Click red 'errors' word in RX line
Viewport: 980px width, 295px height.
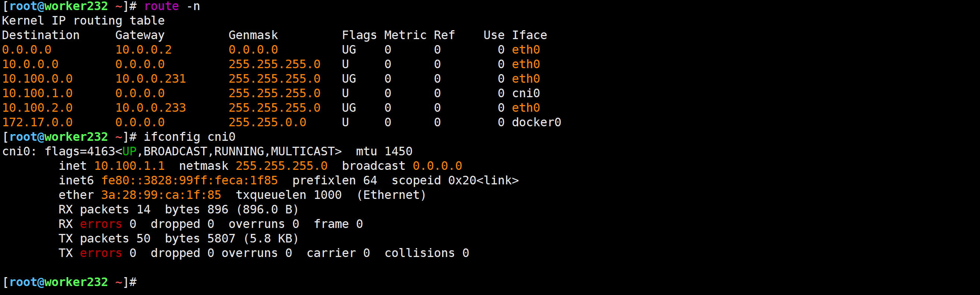click(101, 224)
